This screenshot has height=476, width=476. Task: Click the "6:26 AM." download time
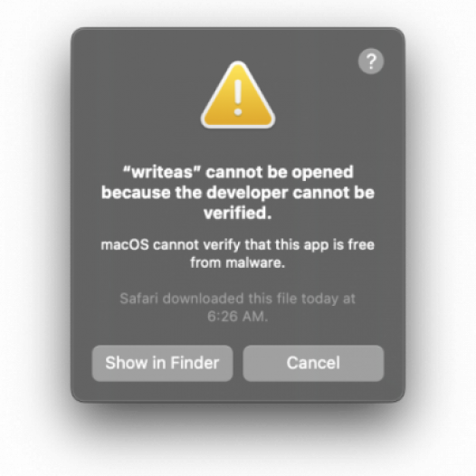238,317
